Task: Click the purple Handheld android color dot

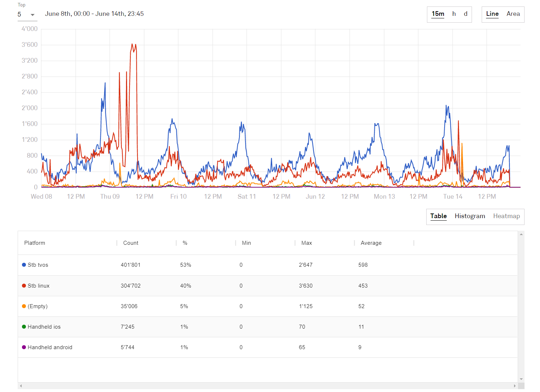Action: pyautogui.click(x=24, y=347)
